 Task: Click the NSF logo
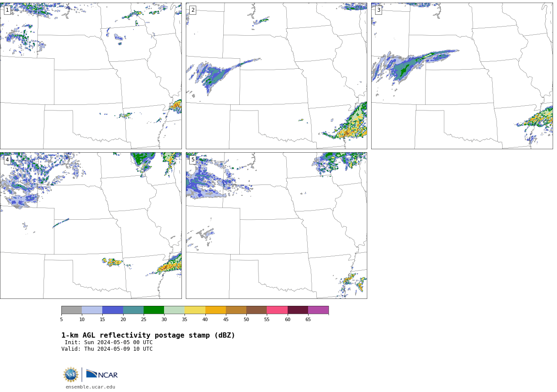[71, 375]
